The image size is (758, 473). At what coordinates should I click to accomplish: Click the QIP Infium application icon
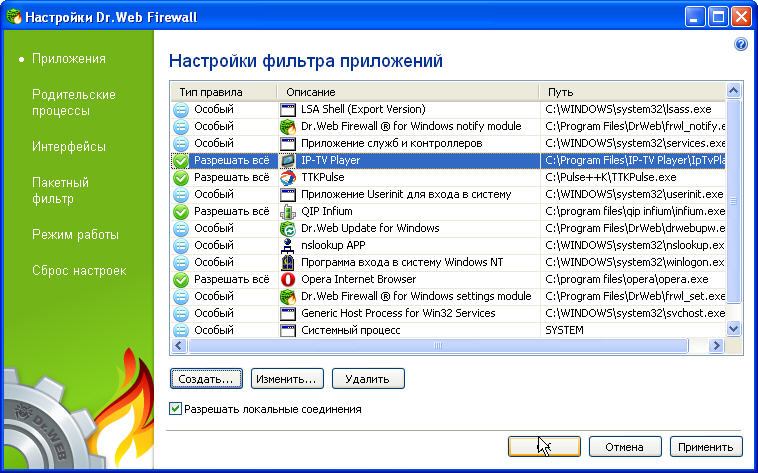pyautogui.click(x=288, y=211)
